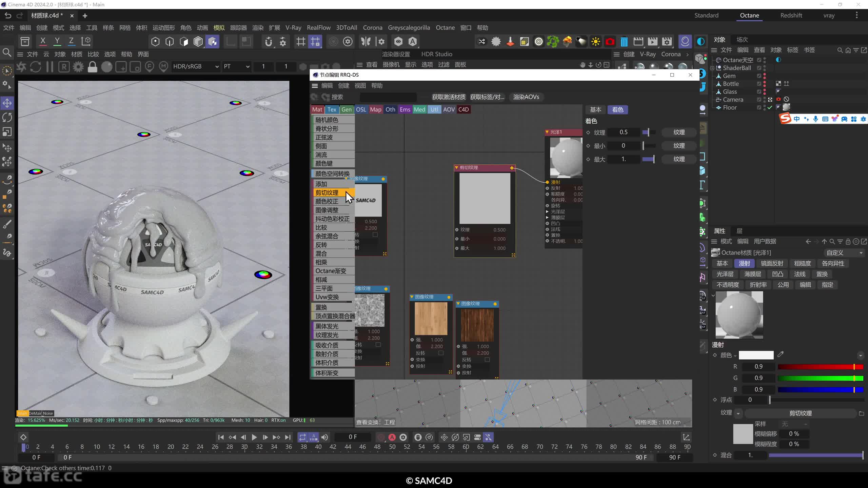Screen dimensions: 868x488
Task: Toggle the 混合 keyframe diamond
Action: [715, 455]
